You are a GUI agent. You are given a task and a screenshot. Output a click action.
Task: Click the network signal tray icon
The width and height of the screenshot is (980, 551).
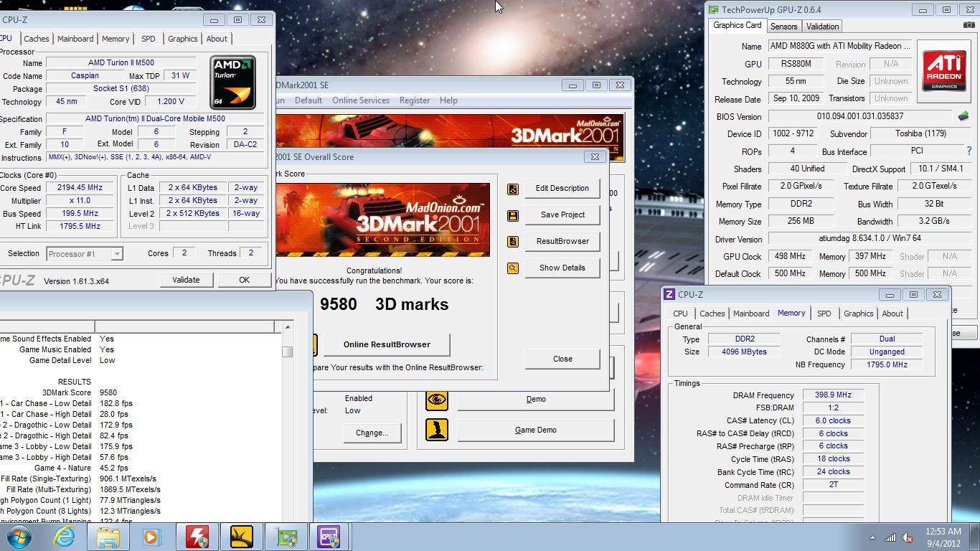pos(890,537)
